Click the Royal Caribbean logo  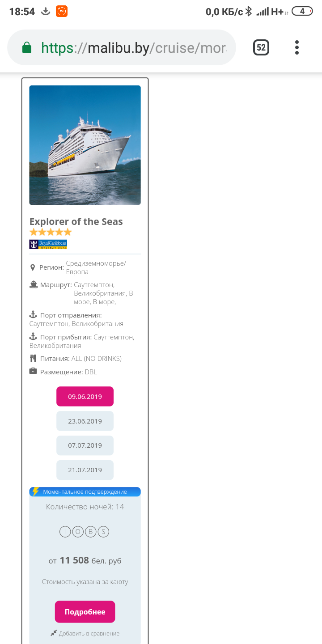[48, 244]
